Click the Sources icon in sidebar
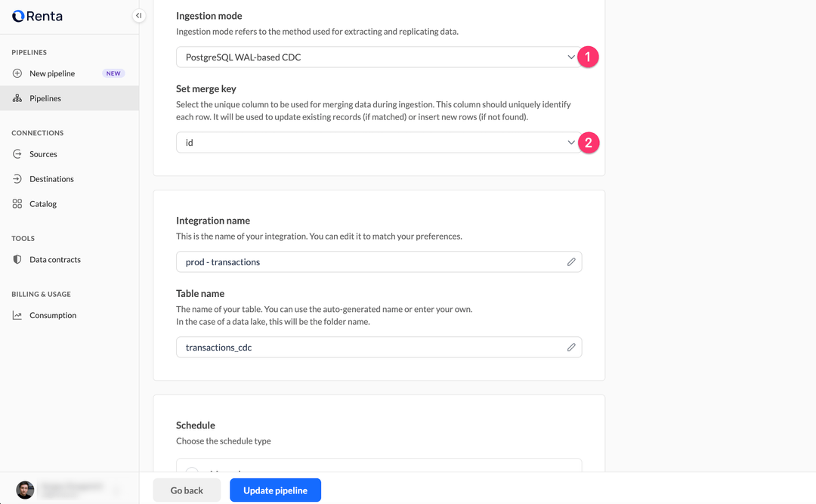The height and width of the screenshot is (504, 816). click(x=17, y=154)
